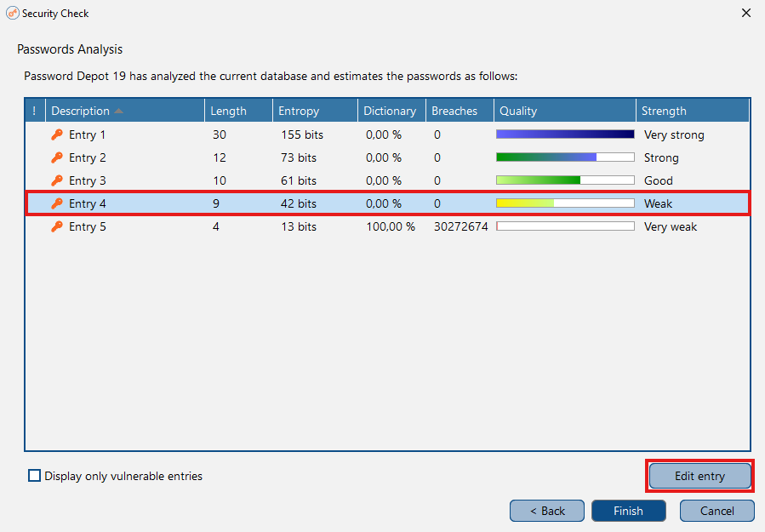Click the Security Check title bar app icon
Image resolution: width=765 pixels, height=532 pixels.
pos(13,13)
